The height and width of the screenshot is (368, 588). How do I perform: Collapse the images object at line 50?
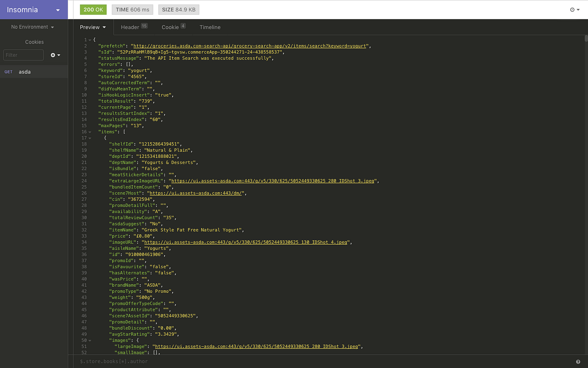pyautogui.click(x=90, y=341)
